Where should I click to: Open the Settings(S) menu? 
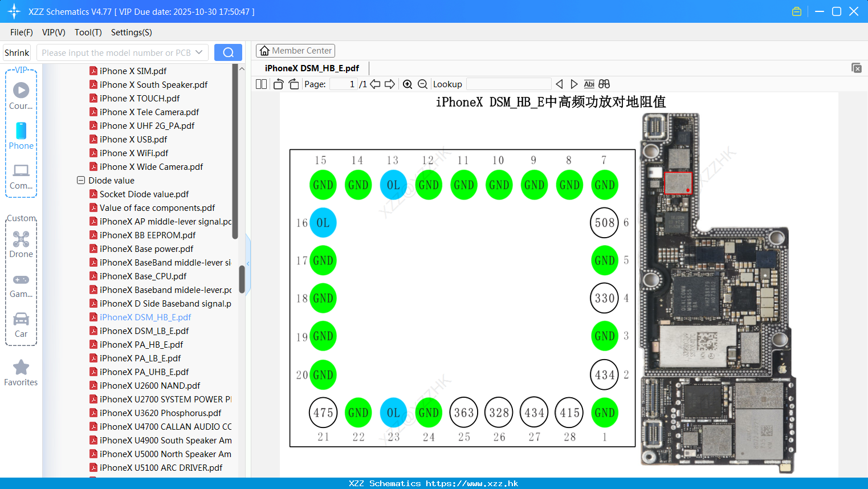tap(132, 32)
